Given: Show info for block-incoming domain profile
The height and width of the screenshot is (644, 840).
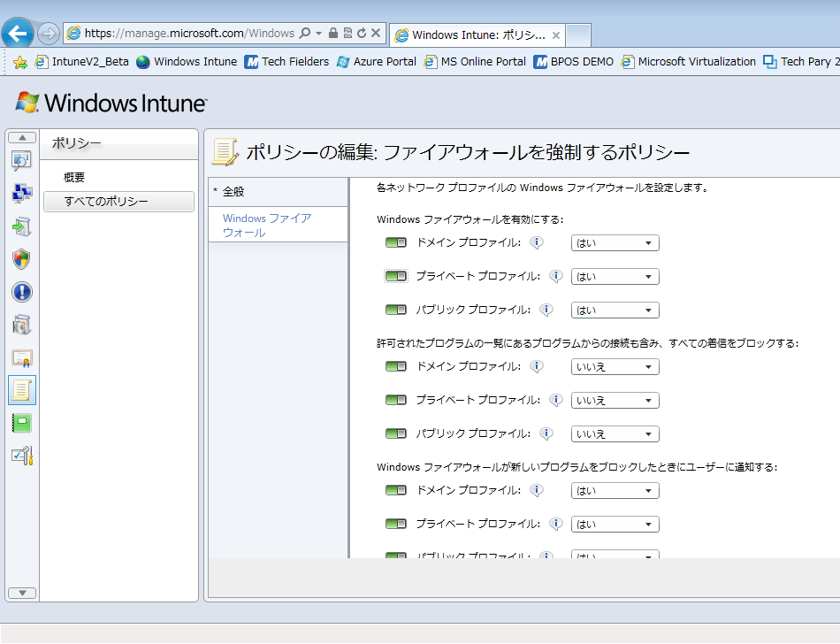Looking at the screenshot, I should pos(536,366).
